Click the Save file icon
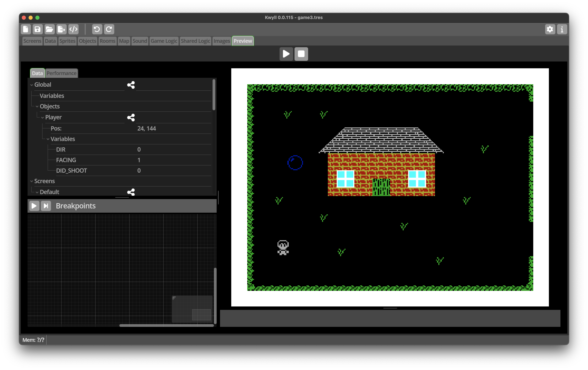 coord(37,29)
